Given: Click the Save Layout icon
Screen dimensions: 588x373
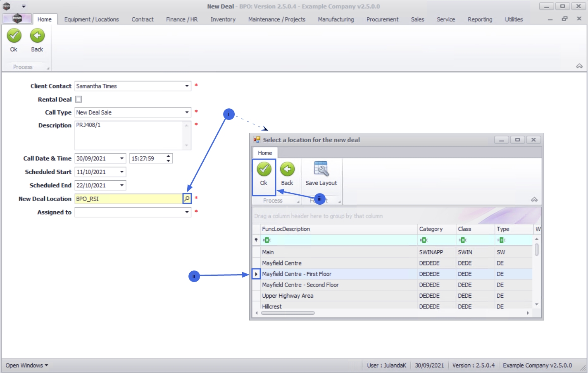Looking at the screenshot, I should (x=321, y=169).
